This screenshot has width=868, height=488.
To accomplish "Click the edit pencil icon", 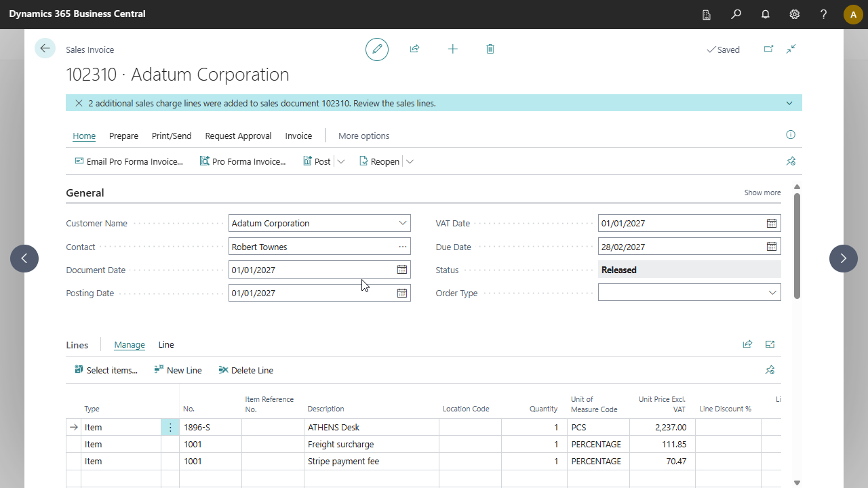I will click(377, 49).
